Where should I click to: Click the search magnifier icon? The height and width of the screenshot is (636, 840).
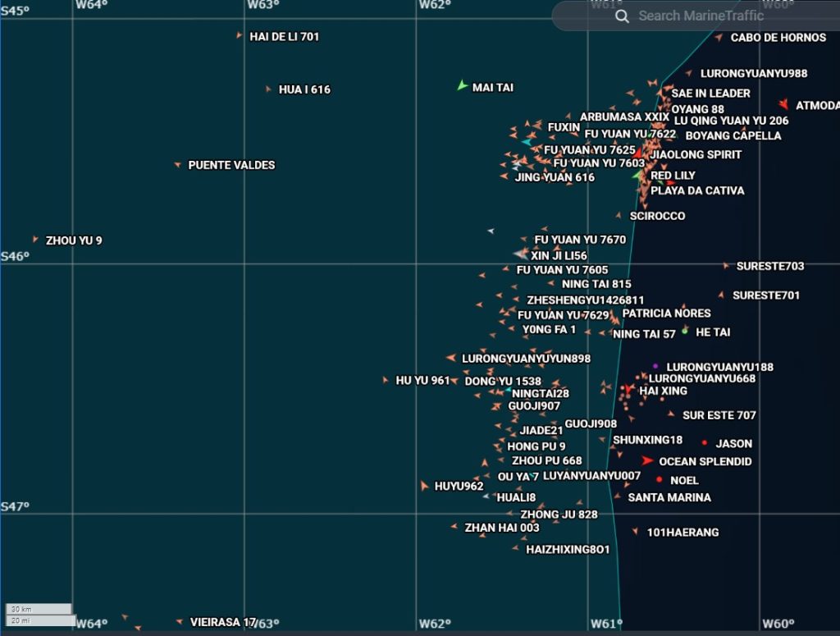tap(622, 16)
